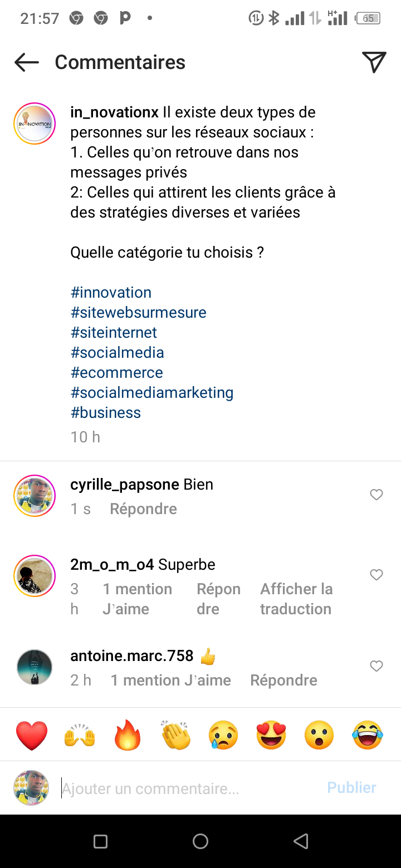Screen dimensions: 401x868
Task: Open the share paper-plane icon
Action: click(x=374, y=62)
